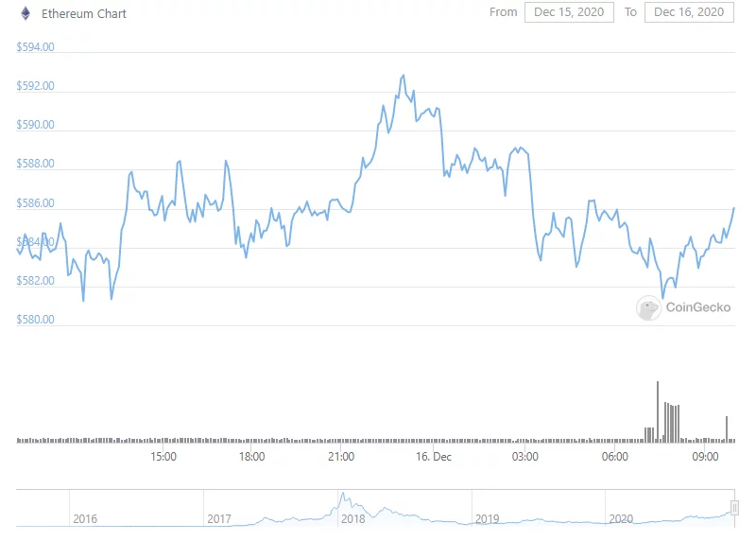Click the 15:00 time axis label
Image resolution: width=756 pixels, height=541 pixels.
click(x=163, y=457)
